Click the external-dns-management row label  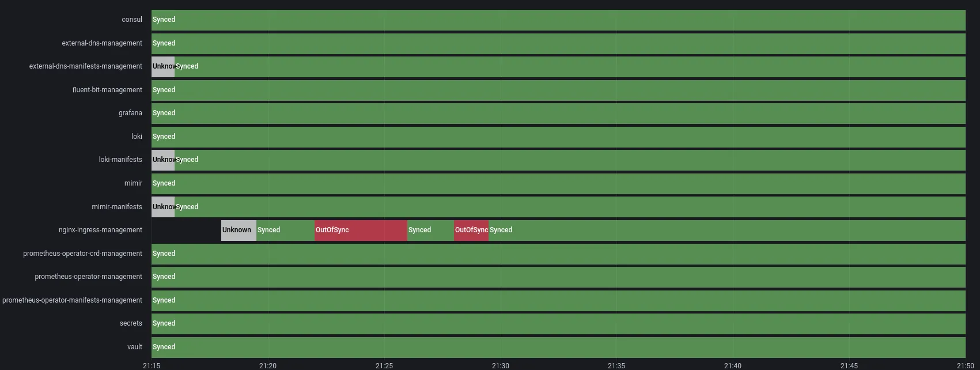102,43
